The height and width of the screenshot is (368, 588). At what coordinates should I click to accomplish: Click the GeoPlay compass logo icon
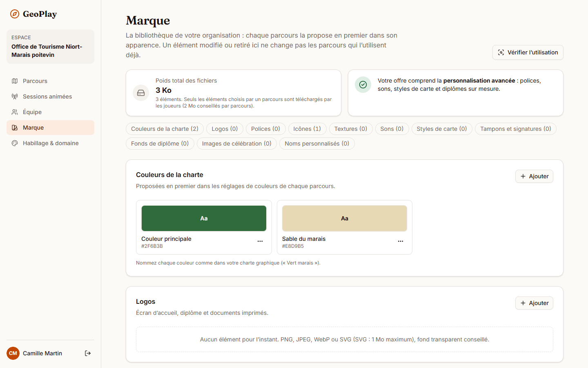pos(15,14)
